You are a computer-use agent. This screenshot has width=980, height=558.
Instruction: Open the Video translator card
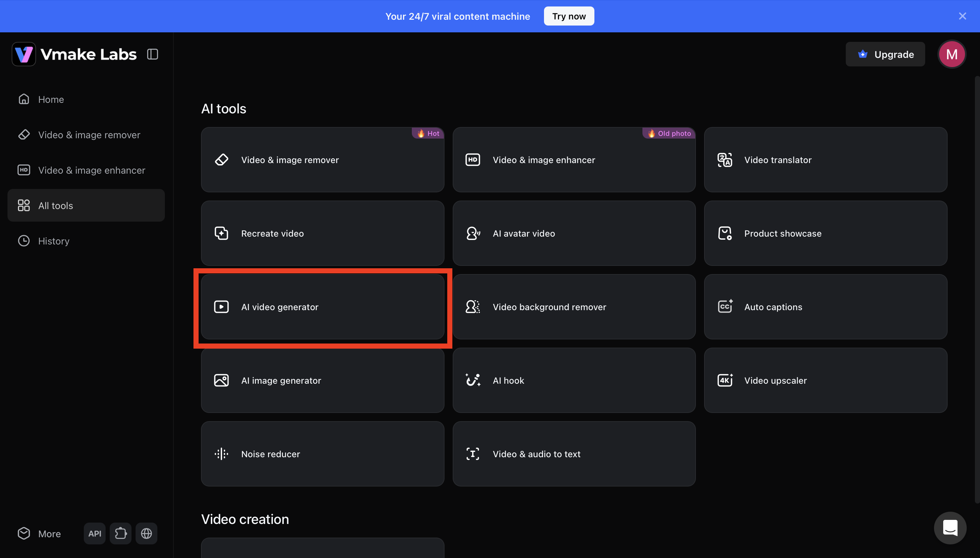point(825,160)
